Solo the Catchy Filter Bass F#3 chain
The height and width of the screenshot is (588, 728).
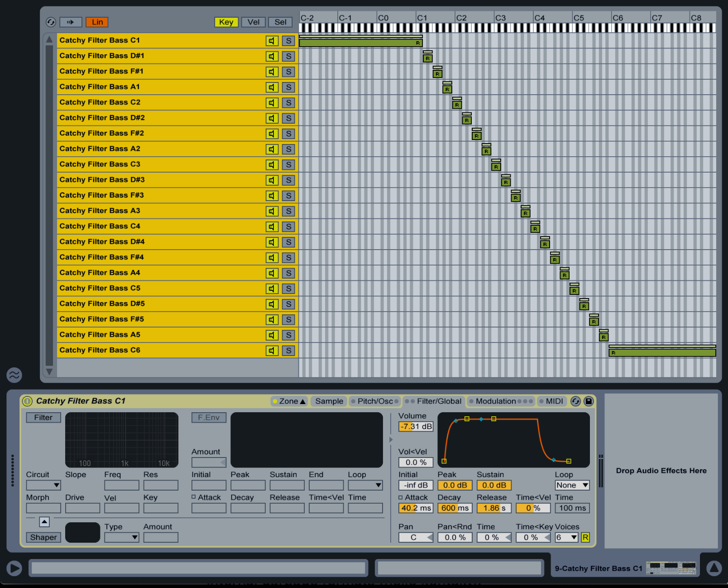288,196
